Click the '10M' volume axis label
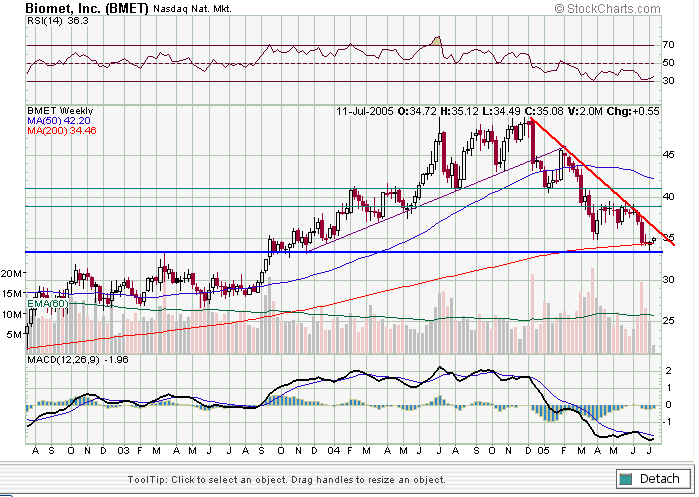 pyautogui.click(x=12, y=314)
